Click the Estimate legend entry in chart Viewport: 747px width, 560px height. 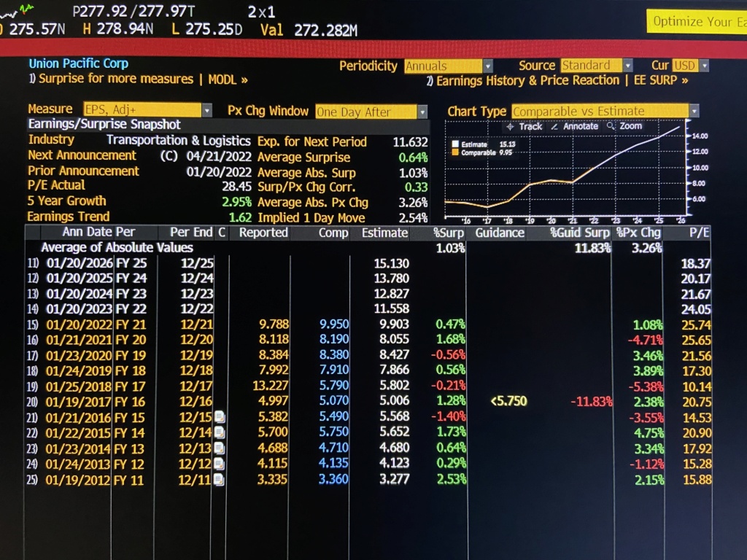[x=484, y=144]
